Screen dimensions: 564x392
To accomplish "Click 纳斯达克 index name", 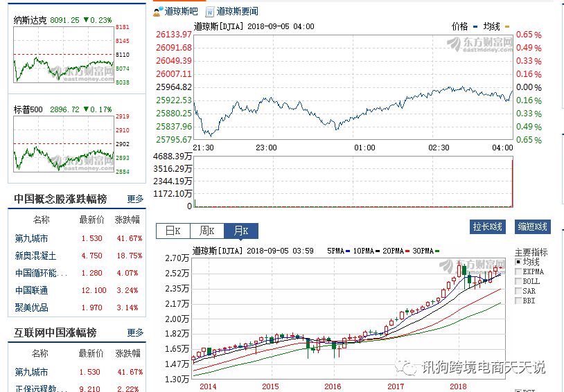I will coord(30,20).
